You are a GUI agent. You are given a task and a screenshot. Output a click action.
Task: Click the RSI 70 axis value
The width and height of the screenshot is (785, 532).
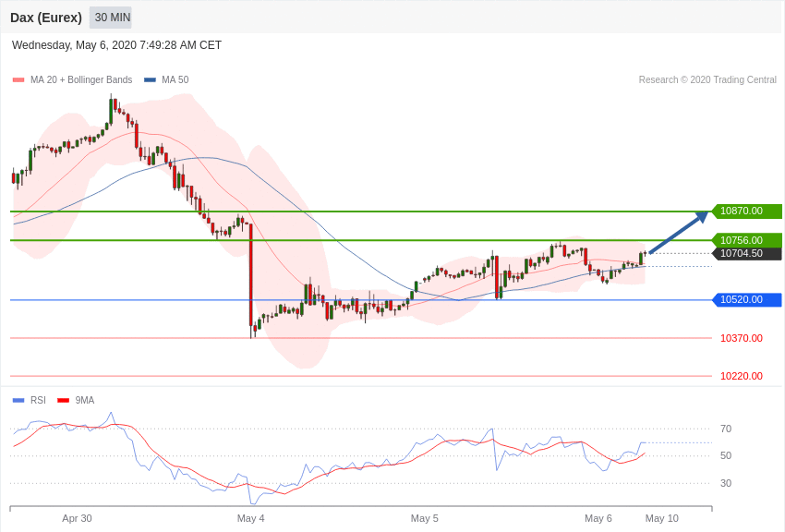726,429
